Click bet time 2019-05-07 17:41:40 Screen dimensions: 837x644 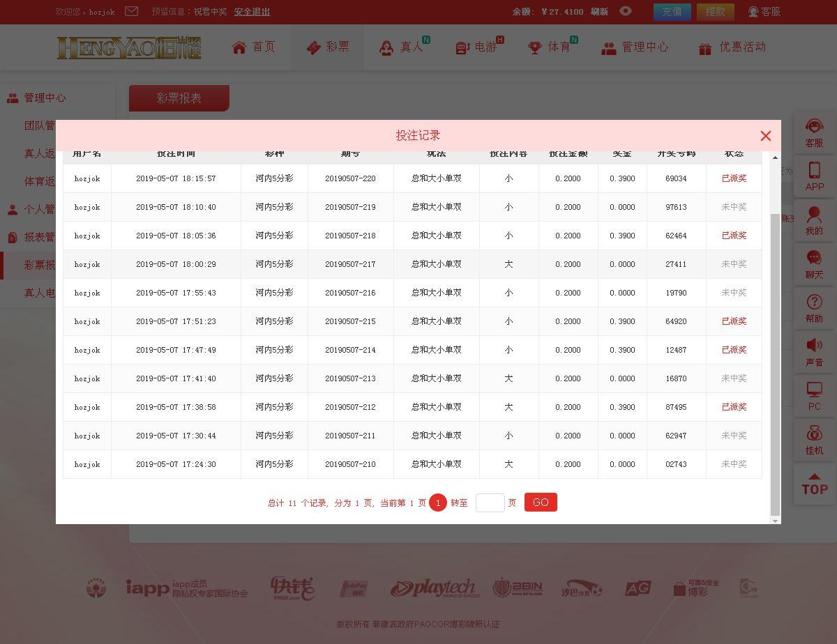coord(176,378)
